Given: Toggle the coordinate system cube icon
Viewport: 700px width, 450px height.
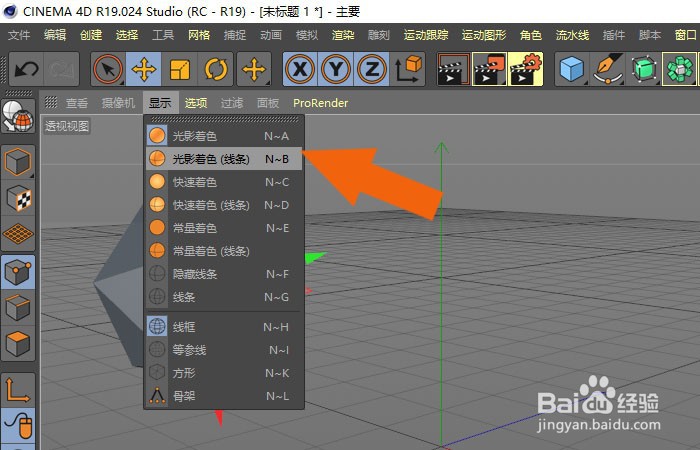Looking at the screenshot, I should [x=408, y=69].
